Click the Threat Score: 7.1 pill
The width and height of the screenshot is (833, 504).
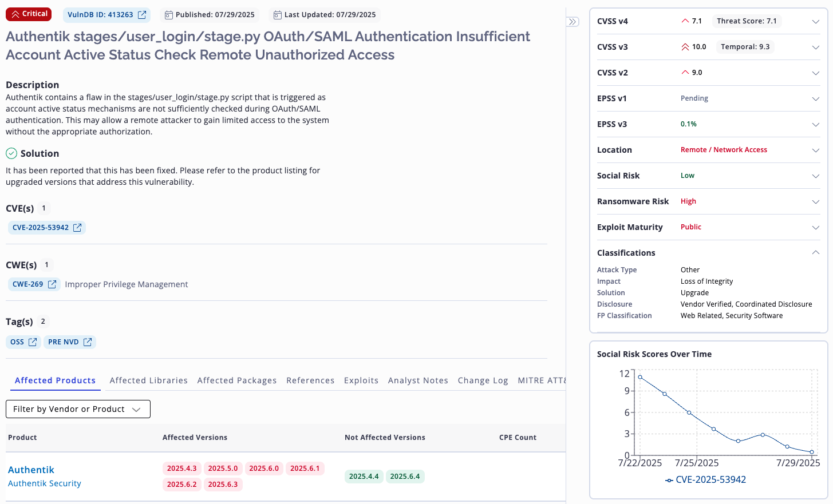point(747,21)
